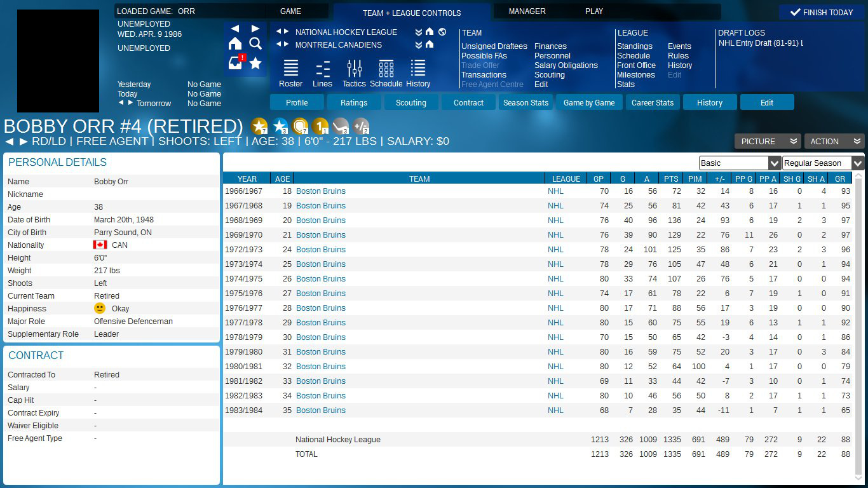Expand the ACTION dropdown
Viewport: 868px width, 488px height.
click(x=834, y=141)
